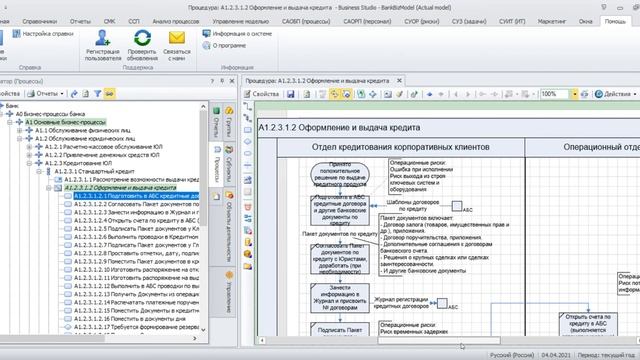The height and width of the screenshot is (360, 640).
Task: Select the rounded rectangle tool in palette
Action: [x=247, y=153]
